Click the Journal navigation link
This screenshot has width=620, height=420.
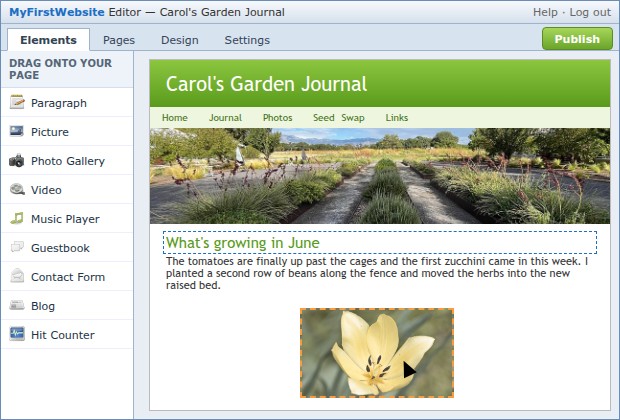tap(225, 117)
